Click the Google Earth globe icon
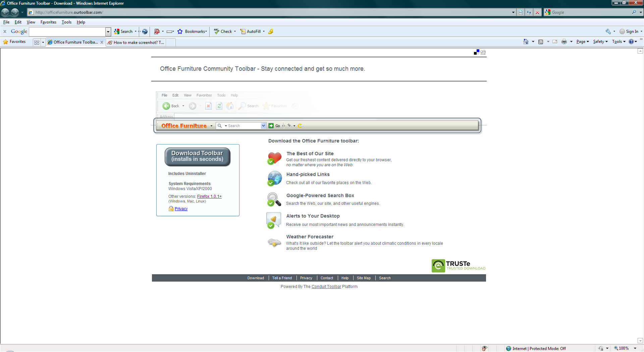Image resolution: width=644 pixels, height=352 pixels. tap(145, 32)
